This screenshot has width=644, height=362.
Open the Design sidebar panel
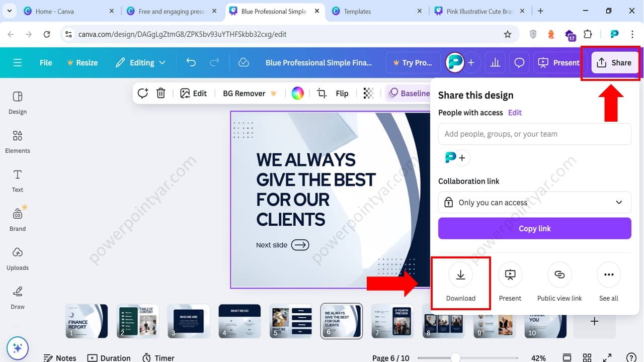click(18, 103)
